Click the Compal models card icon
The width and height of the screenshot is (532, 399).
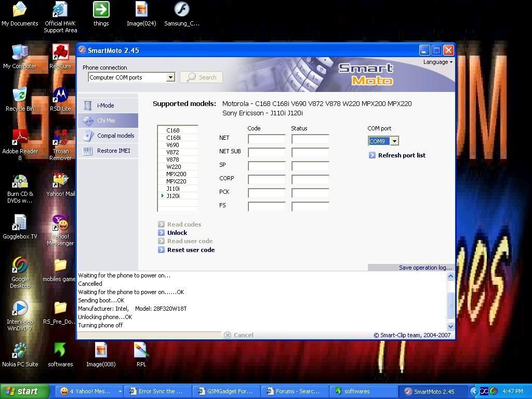point(87,136)
